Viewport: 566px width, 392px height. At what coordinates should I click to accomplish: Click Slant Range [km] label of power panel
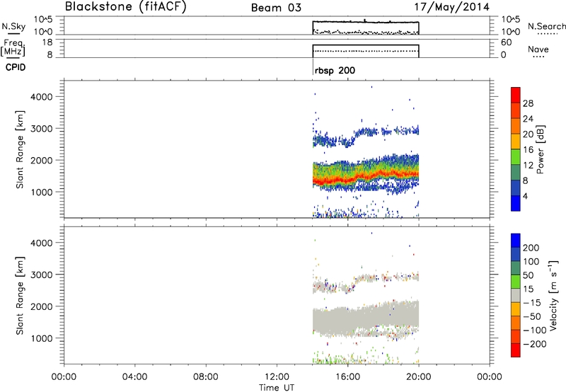click(20, 149)
